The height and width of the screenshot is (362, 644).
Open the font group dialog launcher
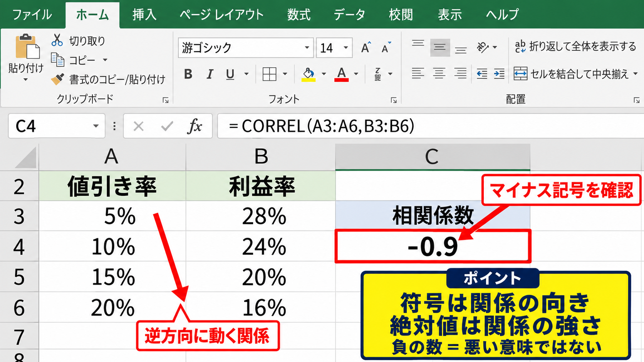(x=394, y=100)
